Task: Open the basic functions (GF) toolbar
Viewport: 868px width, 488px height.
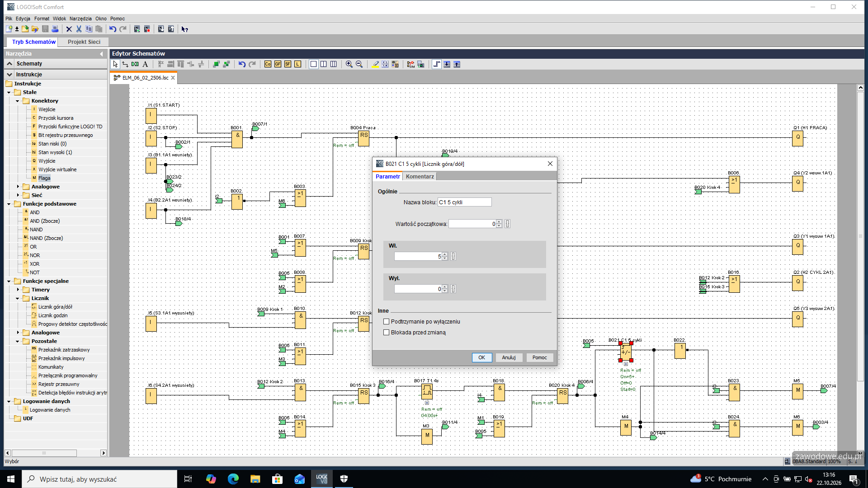Action: click(278, 64)
